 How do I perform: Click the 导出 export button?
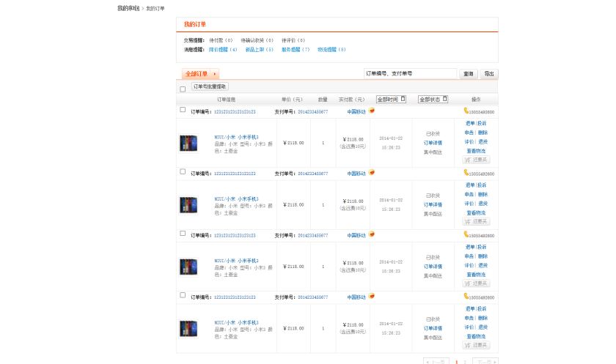[x=489, y=74]
